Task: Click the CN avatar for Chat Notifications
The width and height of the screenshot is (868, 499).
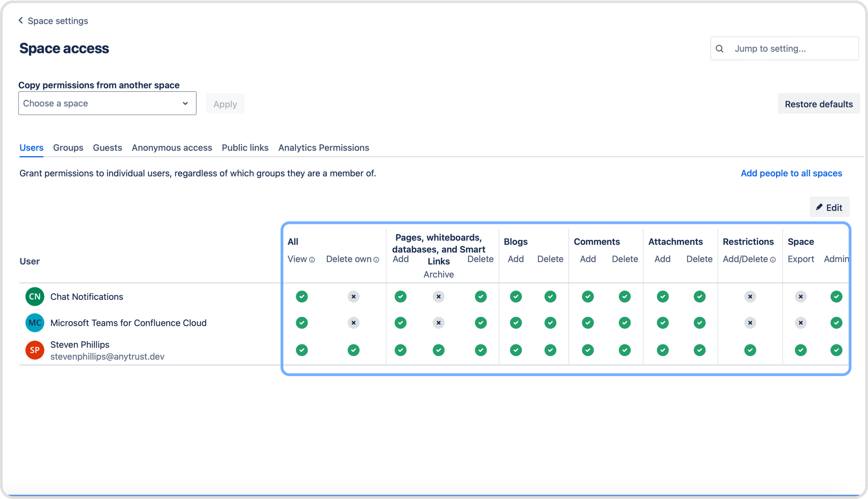Action: pos(35,297)
